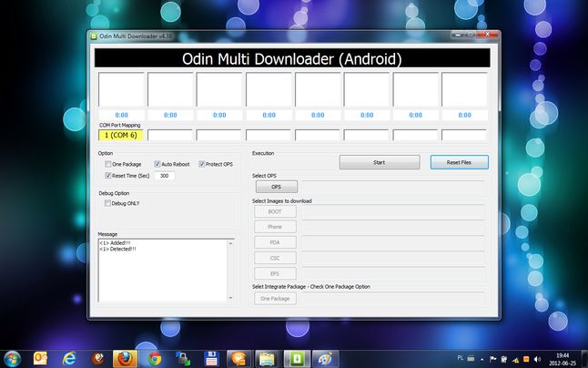Click the volume speaker tray icon
Screen dimensions: 588x368
coord(537,360)
